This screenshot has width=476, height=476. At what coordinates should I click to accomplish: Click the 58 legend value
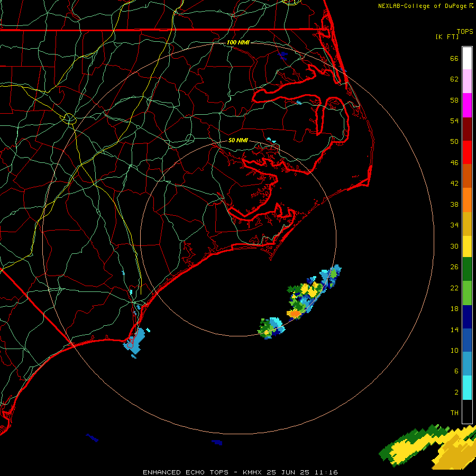[x=454, y=100]
